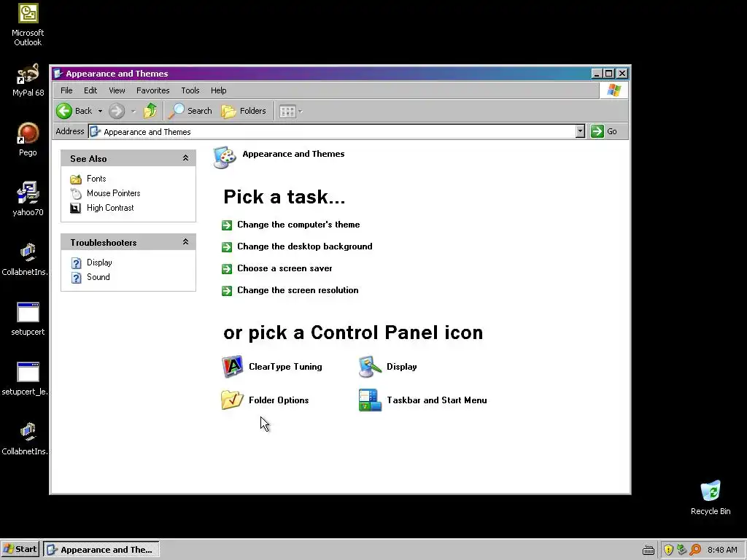Viewport: 747px width, 560px height.
Task: Open the Fonts link in See Also
Action: [x=96, y=179]
